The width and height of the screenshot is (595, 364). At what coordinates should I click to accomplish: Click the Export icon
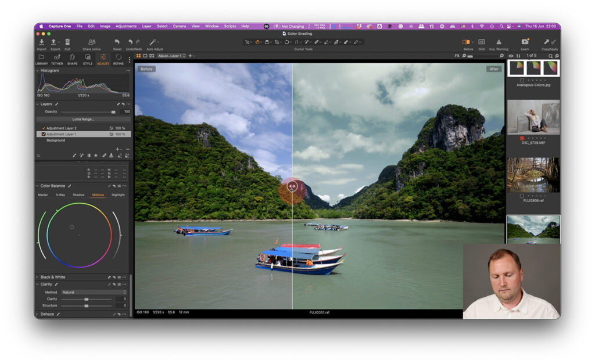coord(53,43)
